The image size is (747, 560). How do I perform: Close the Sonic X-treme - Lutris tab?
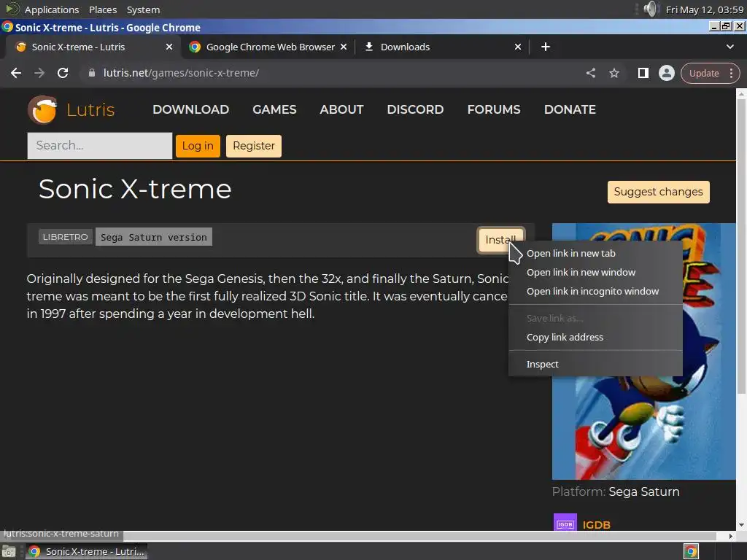coord(169,47)
